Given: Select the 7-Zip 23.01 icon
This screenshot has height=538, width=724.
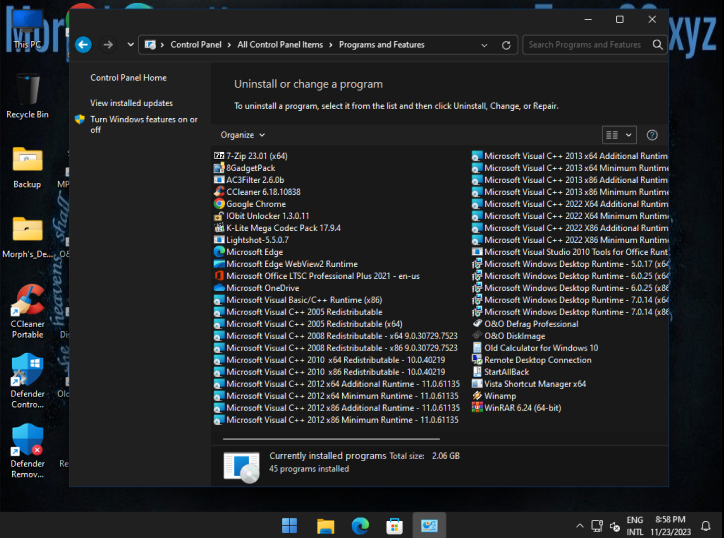Looking at the screenshot, I should [219, 156].
